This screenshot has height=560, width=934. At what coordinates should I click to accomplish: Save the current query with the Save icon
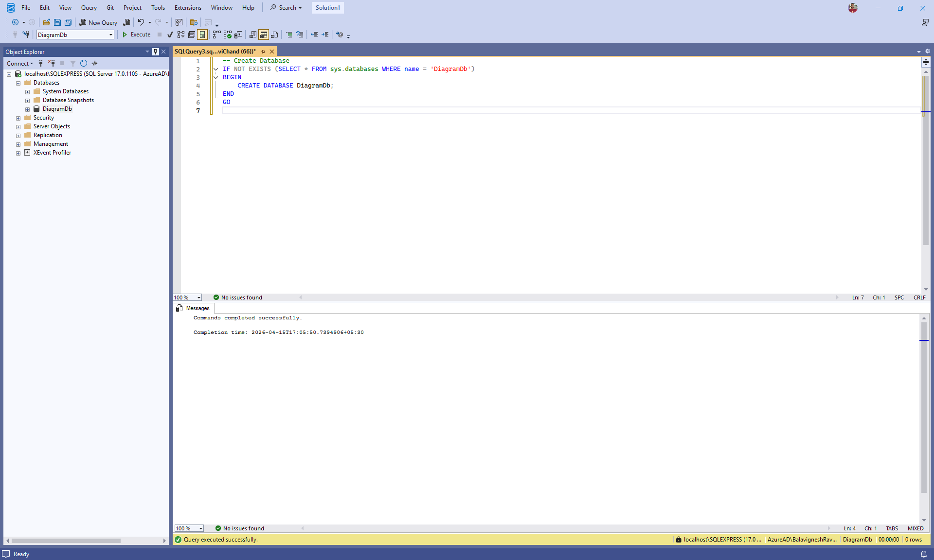[x=57, y=22]
